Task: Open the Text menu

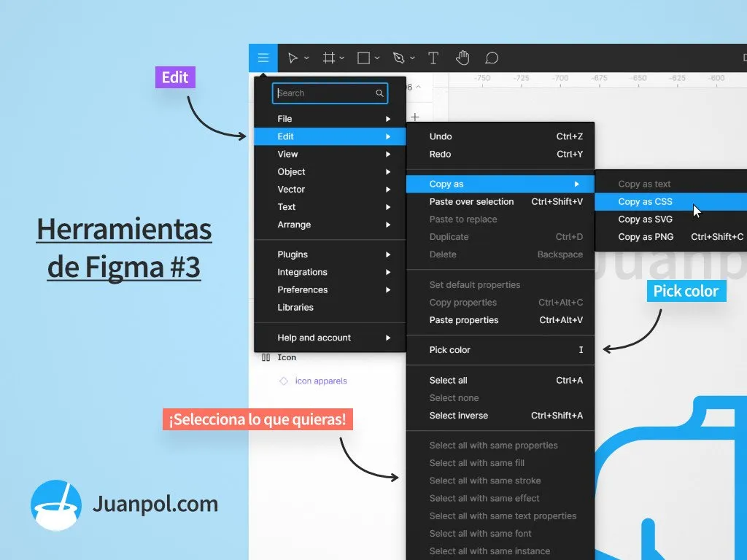Action: click(x=330, y=206)
